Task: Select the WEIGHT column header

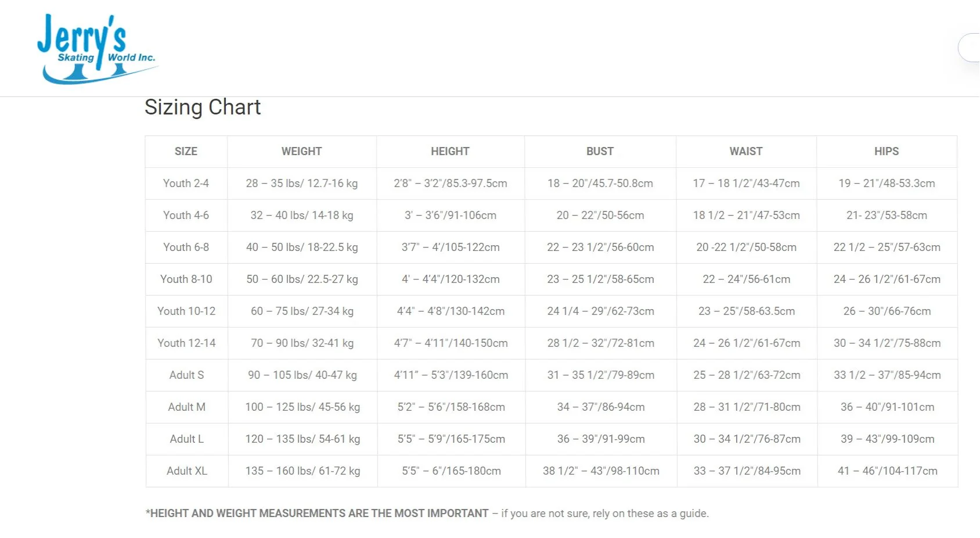Action: (x=301, y=152)
